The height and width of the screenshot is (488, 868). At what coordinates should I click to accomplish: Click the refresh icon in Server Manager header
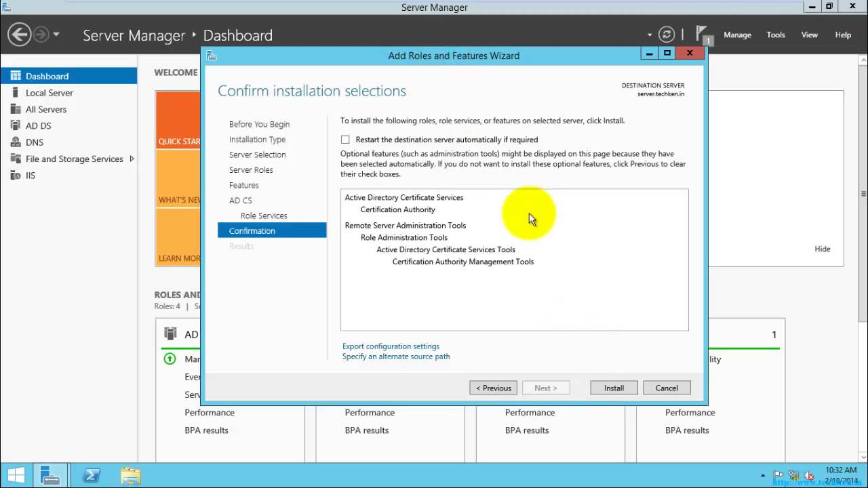coord(667,35)
